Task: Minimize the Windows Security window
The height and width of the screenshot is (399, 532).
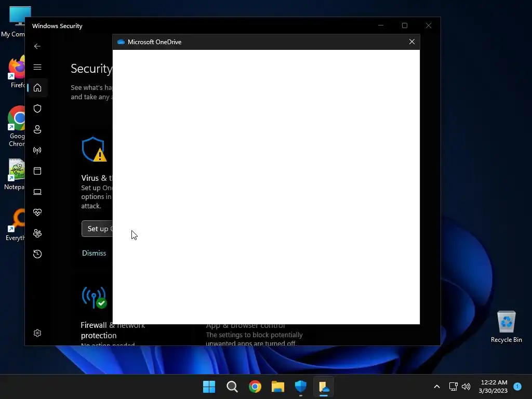Action: point(381,25)
